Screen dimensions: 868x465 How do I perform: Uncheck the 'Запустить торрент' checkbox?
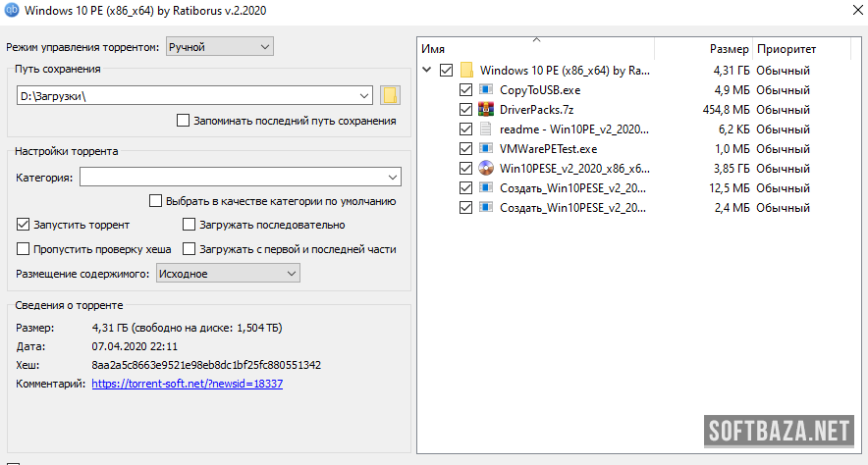click(x=24, y=225)
